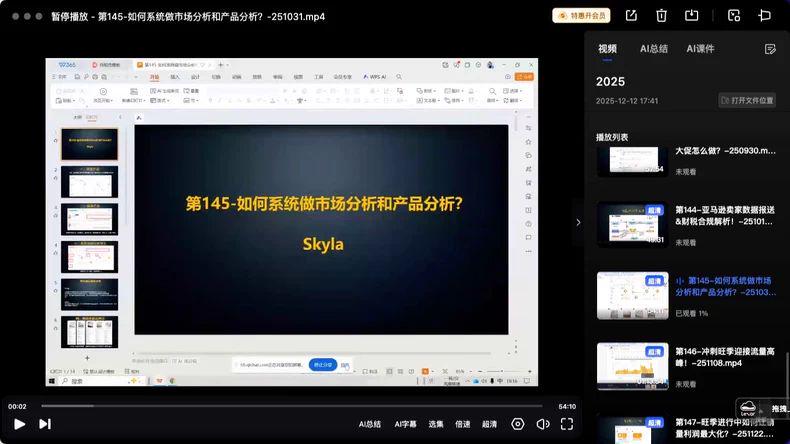Open AI总结 from the player control bar

coord(370,424)
